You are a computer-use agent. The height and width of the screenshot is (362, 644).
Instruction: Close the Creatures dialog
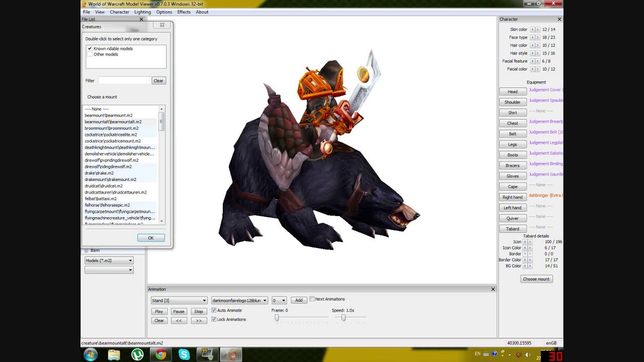(x=162, y=25)
